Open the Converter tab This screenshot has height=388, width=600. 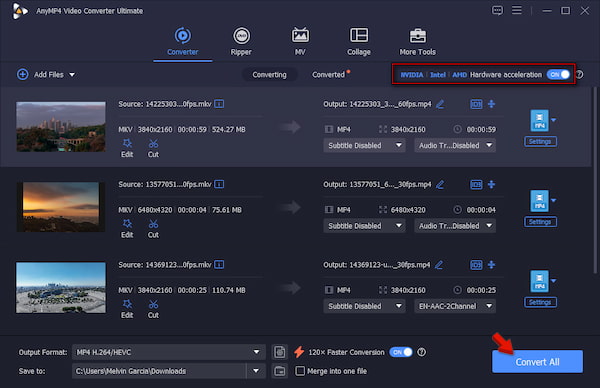pyautogui.click(x=183, y=42)
